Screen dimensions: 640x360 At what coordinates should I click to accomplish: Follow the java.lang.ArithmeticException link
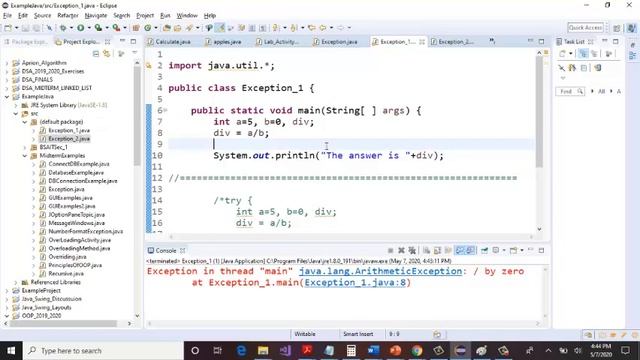(380, 271)
